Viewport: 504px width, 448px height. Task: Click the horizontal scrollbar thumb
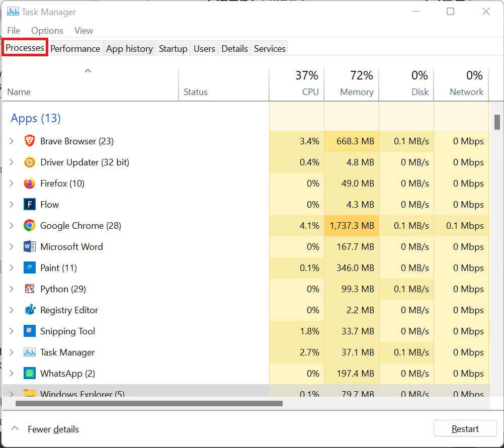click(x=149, y=403)
